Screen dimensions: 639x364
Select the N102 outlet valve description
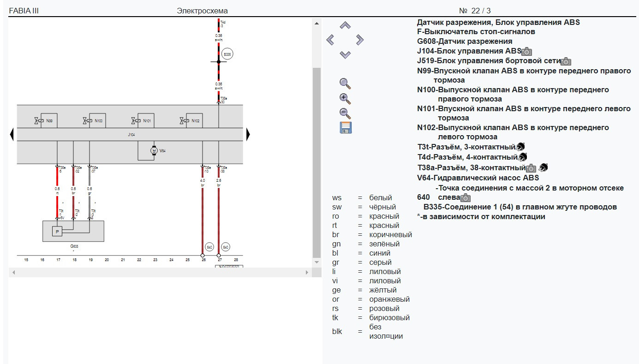coord(513,132)
